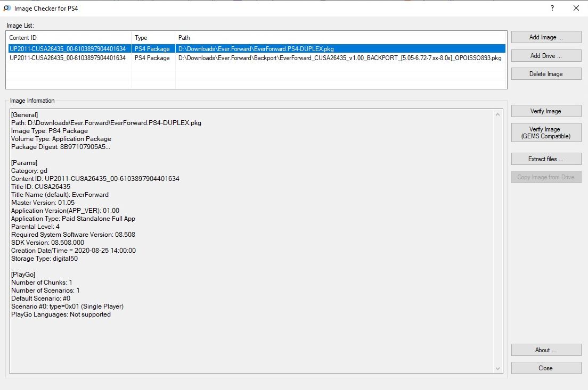This screenshot has height=390, width=588.
Task: Click Number of Chunks: 1 line
Action: coord(42,283)
